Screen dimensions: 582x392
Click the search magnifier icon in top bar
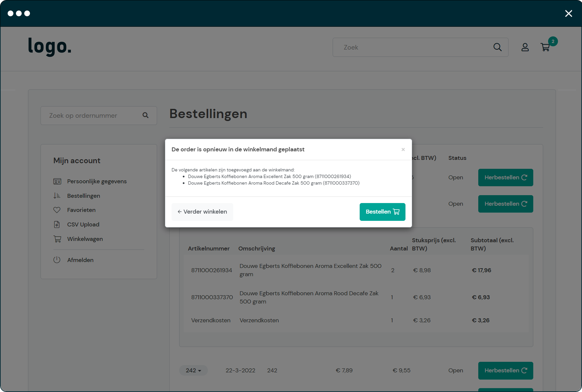coord(498,47)
